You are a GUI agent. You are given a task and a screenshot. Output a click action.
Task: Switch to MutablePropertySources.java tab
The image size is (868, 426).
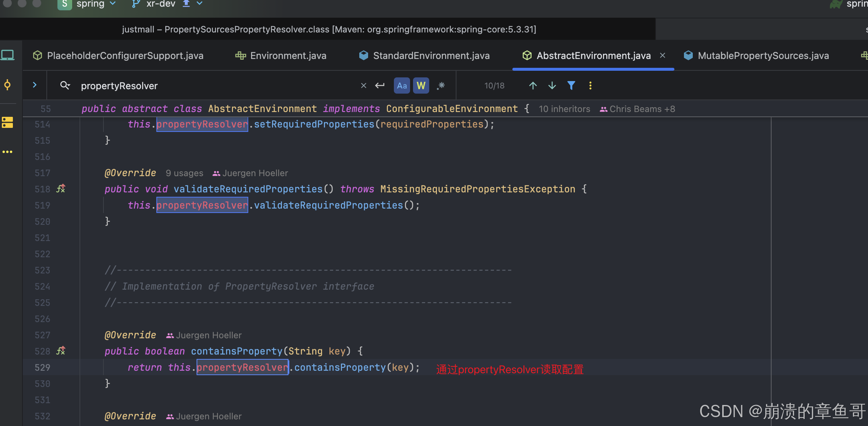tap(763, 56)
